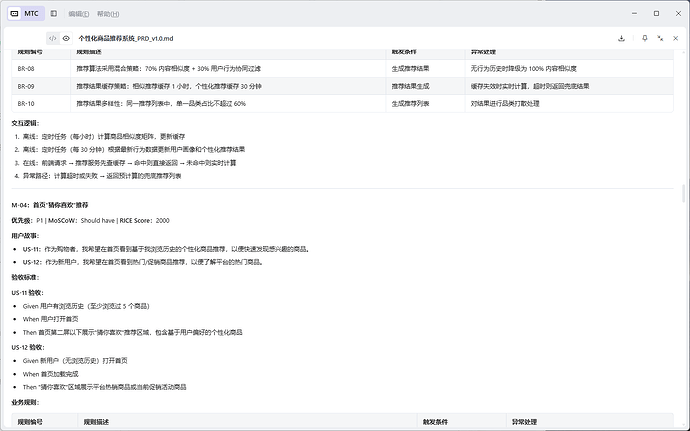Switch to source code view
The width and height of the screenshot is (690, 431).
53,38
